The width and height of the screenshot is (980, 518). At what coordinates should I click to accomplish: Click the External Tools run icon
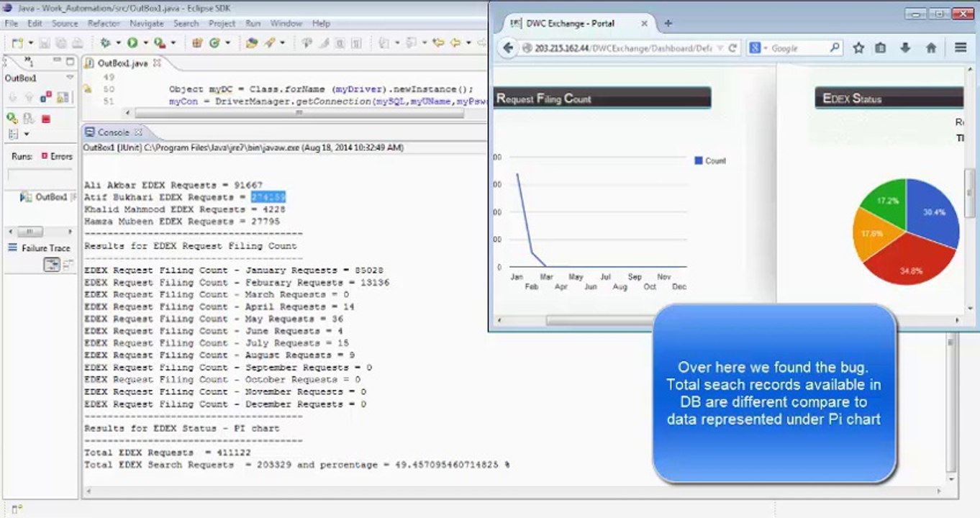click(159, 43)
